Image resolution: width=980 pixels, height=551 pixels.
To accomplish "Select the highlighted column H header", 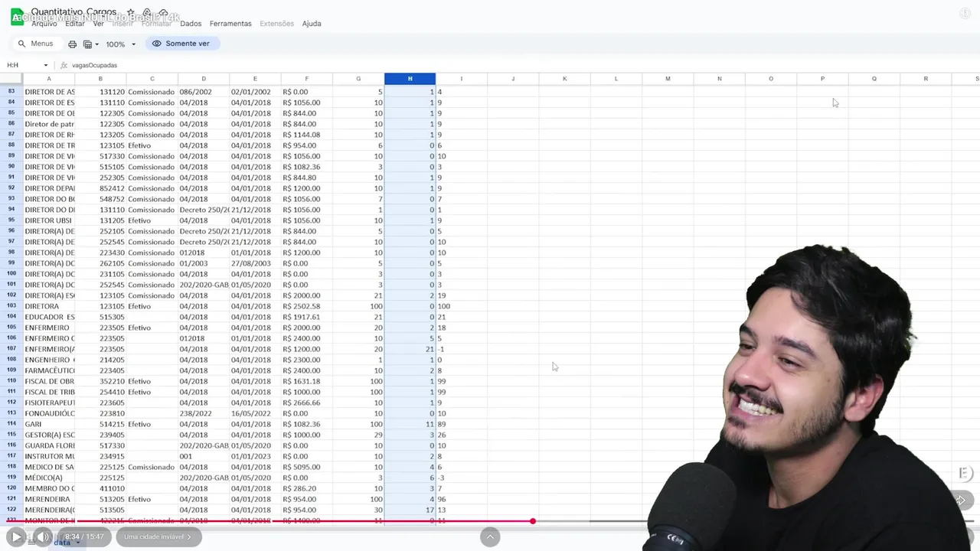I will click(x=410, y=79).
